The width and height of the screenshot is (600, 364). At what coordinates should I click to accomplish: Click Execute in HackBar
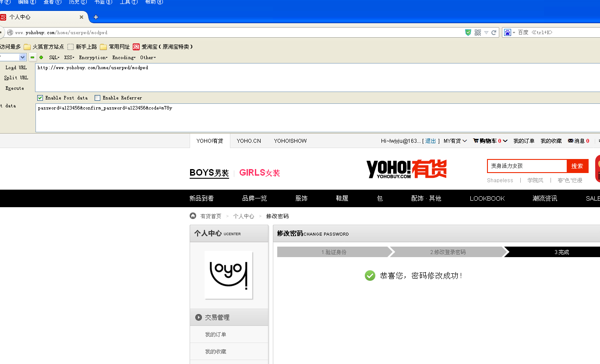15,88
